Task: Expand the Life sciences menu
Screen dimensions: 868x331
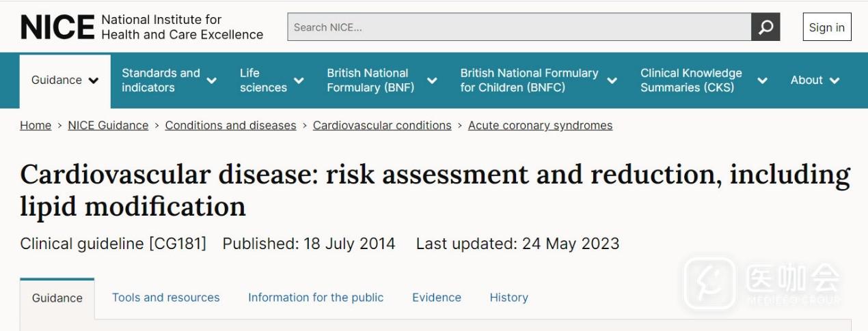Action: click(271, 81)
